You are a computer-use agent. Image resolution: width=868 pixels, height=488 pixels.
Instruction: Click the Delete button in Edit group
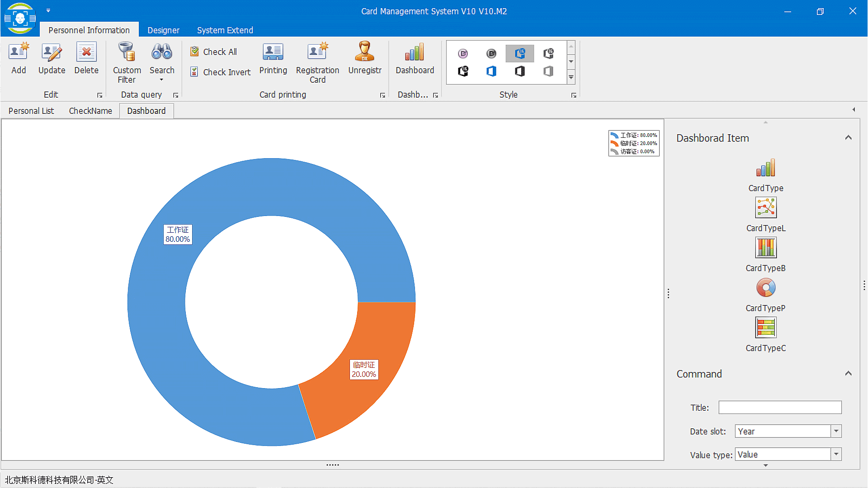pos(85,58)
